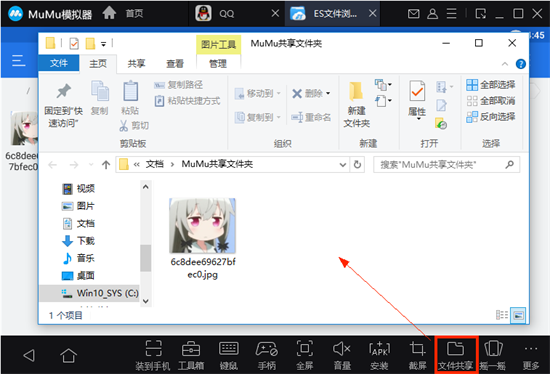550x374 pixels.
Task: Click 固定到快速访问 pin icon
Action: 63,91
